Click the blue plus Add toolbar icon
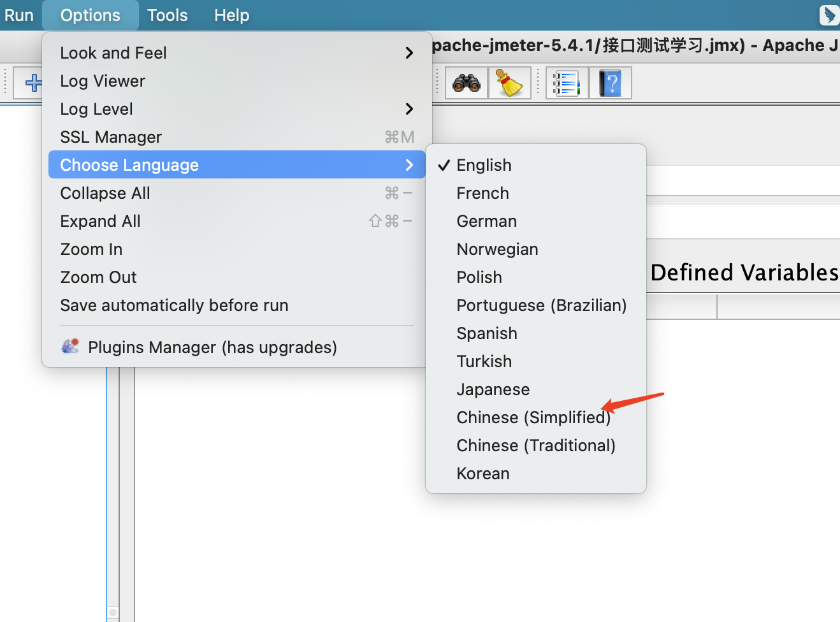The height and width of the screenshot is (622, 840). (32, 83)
